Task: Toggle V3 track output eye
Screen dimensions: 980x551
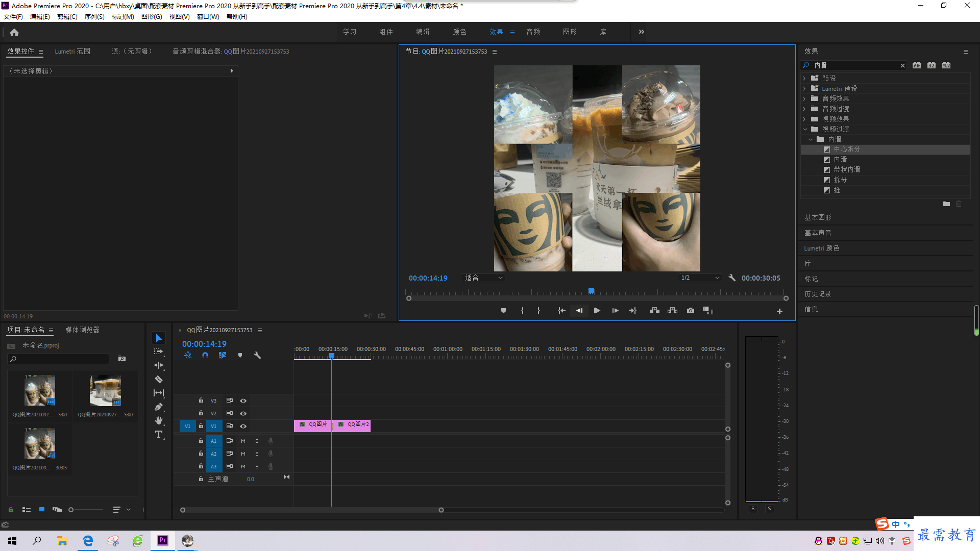Action: pyautogui.click(x=243, y=400)
